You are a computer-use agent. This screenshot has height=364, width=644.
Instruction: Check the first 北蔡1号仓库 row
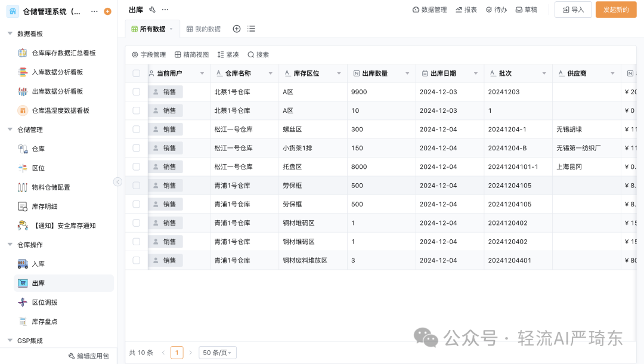(137, 91)
